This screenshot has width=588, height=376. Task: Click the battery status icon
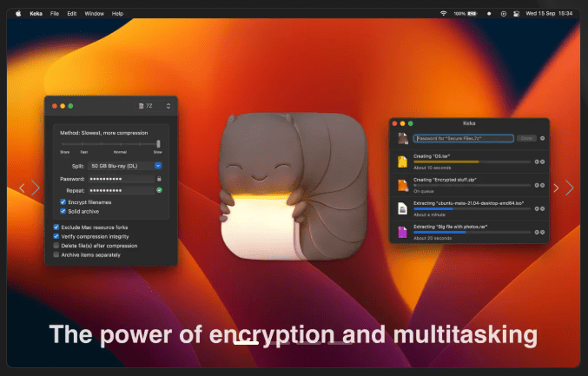point(472,14)
